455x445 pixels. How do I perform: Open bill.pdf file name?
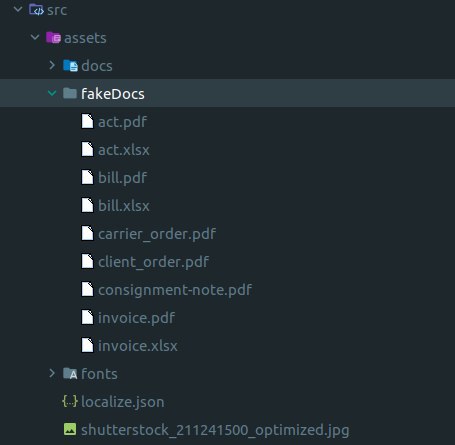click(122, 178)
